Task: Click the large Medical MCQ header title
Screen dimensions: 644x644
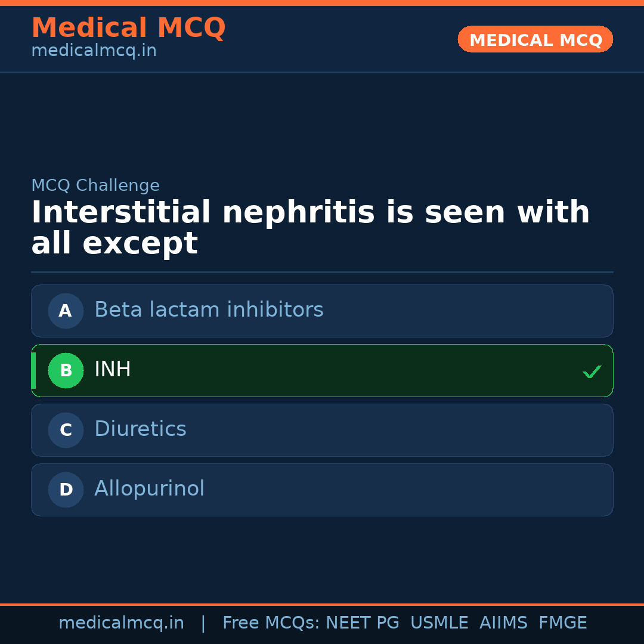Action: click(x=128, y=28)
